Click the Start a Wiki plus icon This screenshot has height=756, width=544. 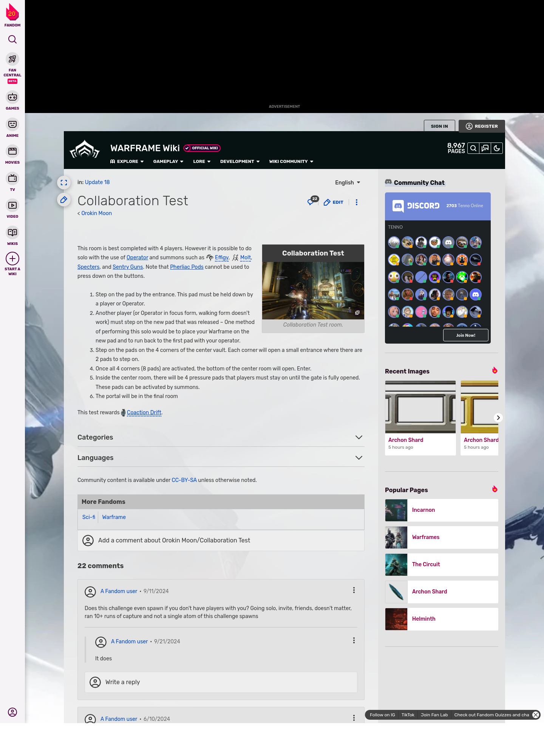[x=12, y=259]
